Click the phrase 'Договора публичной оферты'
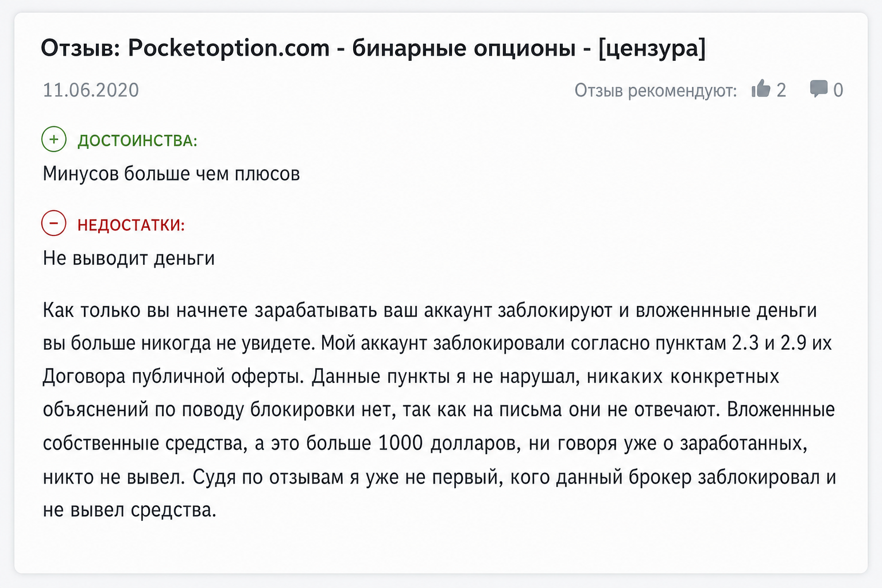Screen dimensions: 882x588 point(172,377)
